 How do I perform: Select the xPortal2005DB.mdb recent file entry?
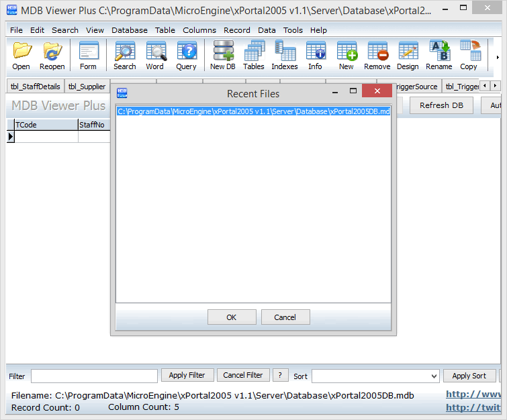point(253,111)
